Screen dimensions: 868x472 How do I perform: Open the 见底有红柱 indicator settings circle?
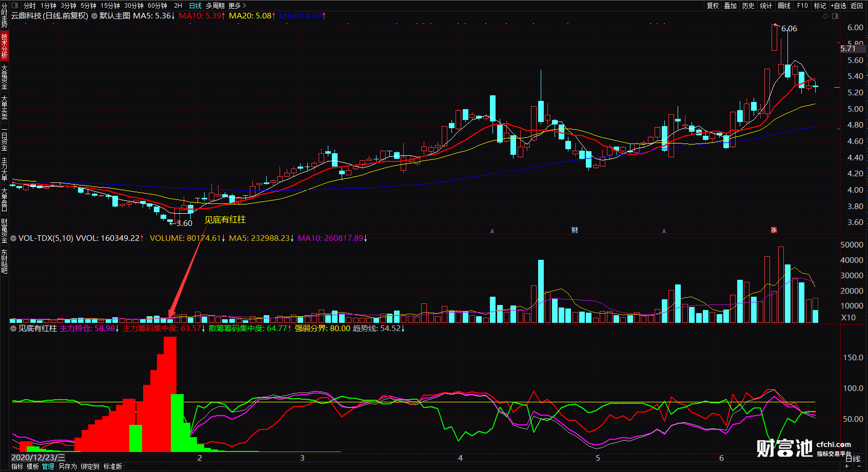click(13, 329)
